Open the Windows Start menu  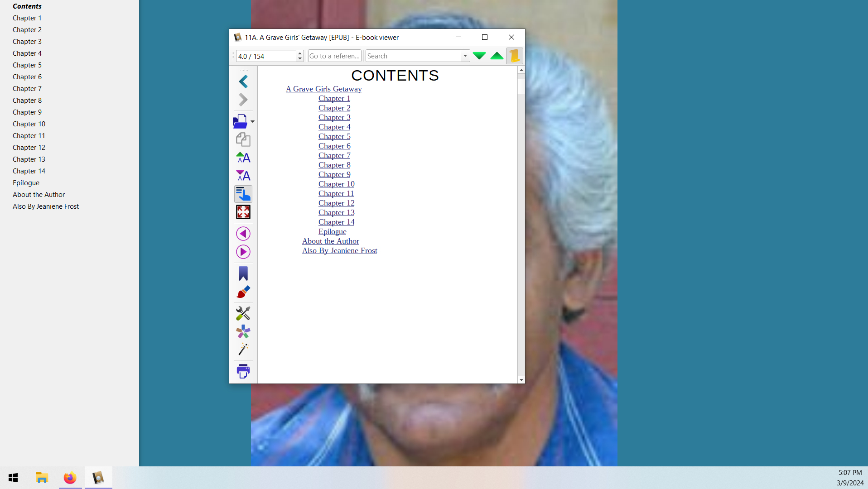pyautogui.click(x=13, y=478)
